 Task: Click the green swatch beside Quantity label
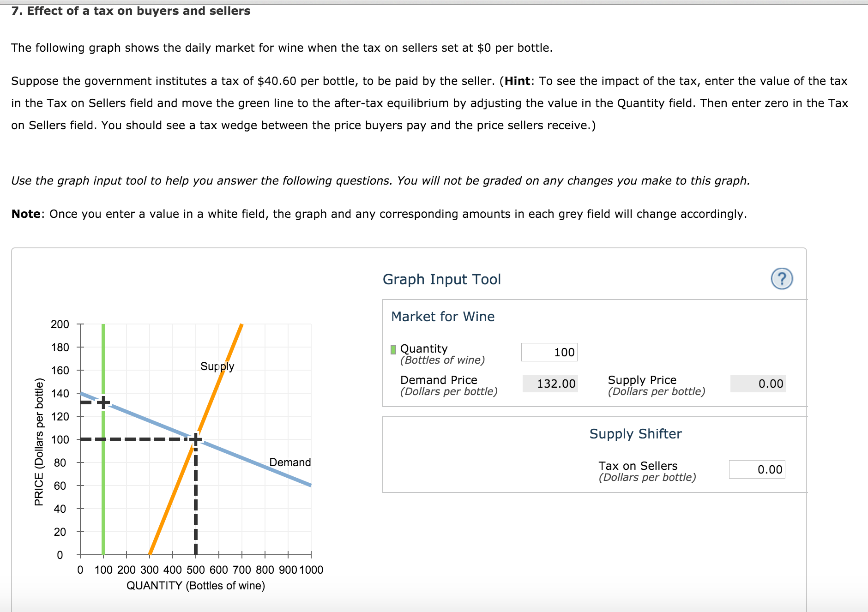click(x=393, y=349)
